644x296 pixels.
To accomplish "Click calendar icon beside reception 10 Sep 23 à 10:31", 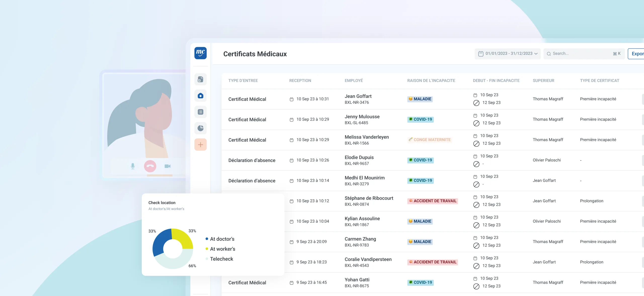I will [x=292, y=99].
